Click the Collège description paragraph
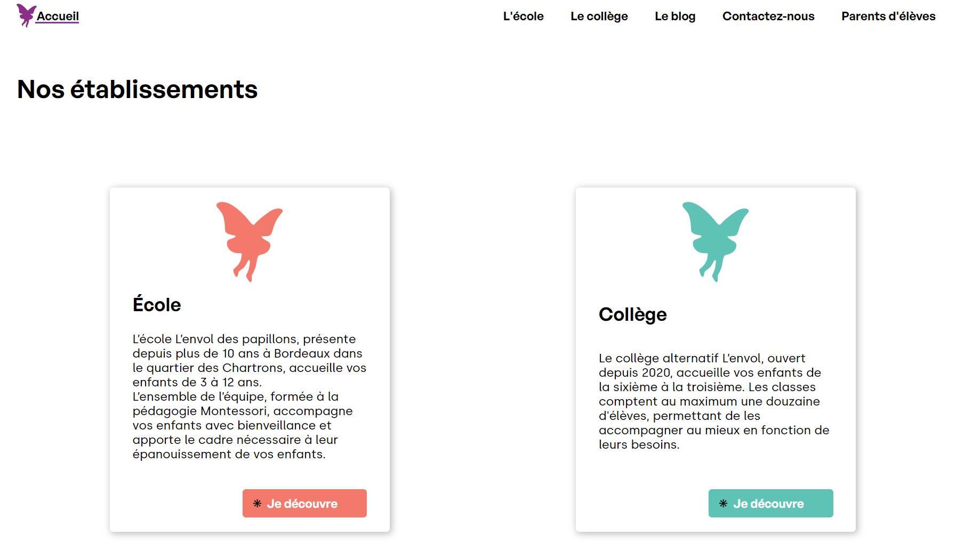The height and width of the screenshot is (551, 980). pos(714,401)
